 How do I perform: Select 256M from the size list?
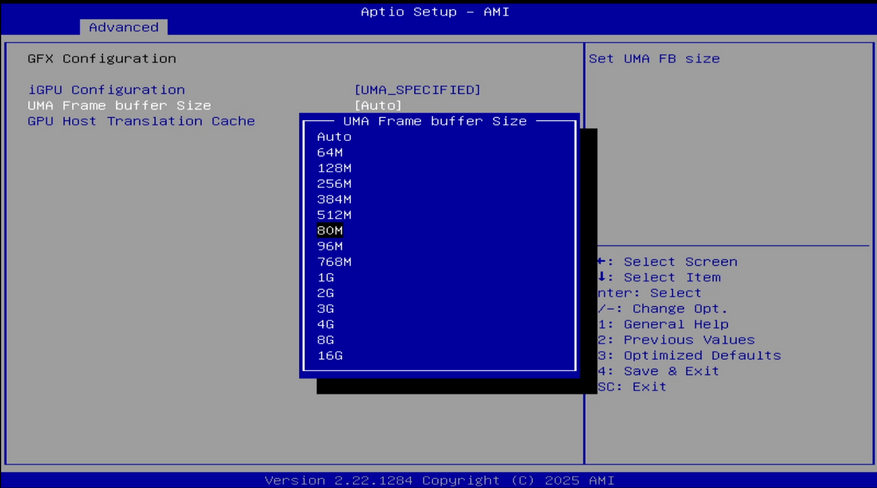coord(334,184)
